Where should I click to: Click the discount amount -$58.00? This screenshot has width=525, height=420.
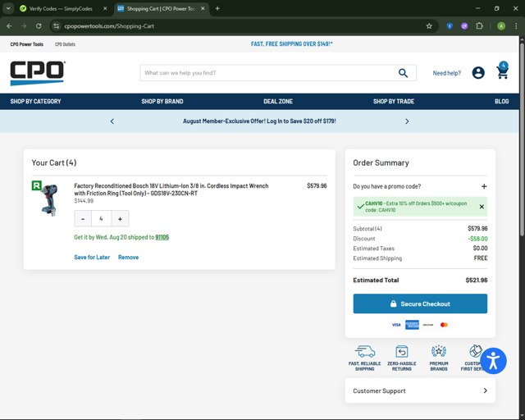[x=477, y=239]
